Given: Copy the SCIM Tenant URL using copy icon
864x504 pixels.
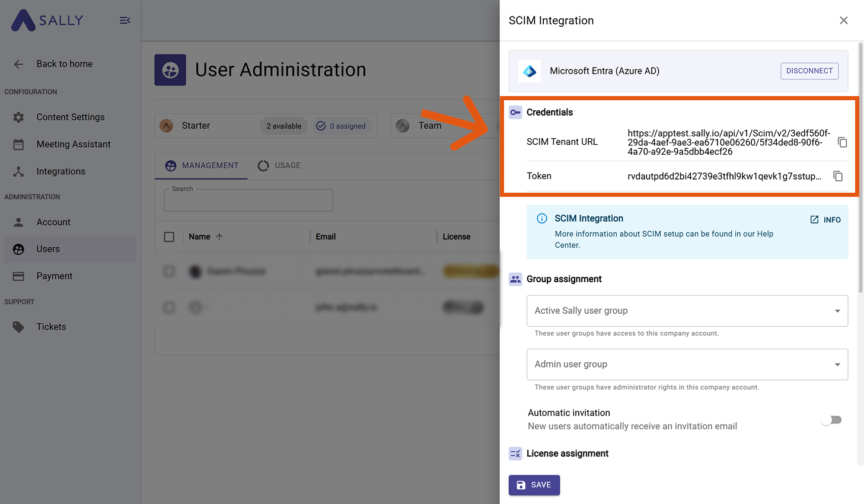Looking at the screenshot, I should click(843, 142).
